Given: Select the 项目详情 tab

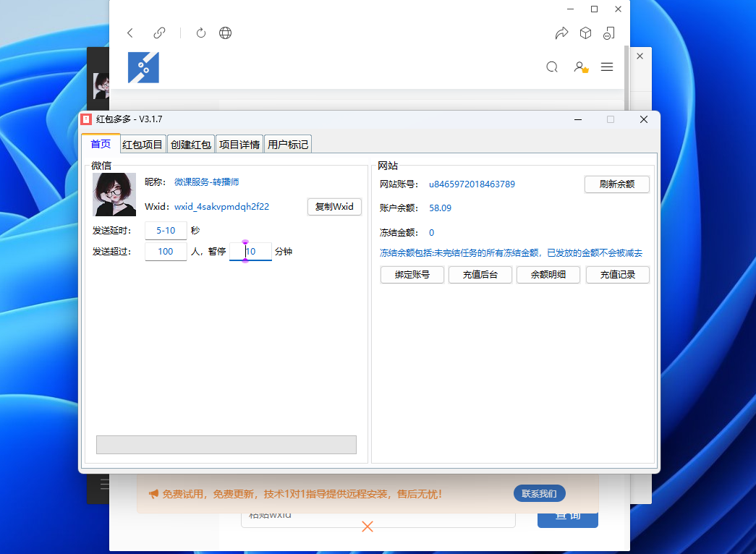Looking at the screenshot, I should point(239,145).
